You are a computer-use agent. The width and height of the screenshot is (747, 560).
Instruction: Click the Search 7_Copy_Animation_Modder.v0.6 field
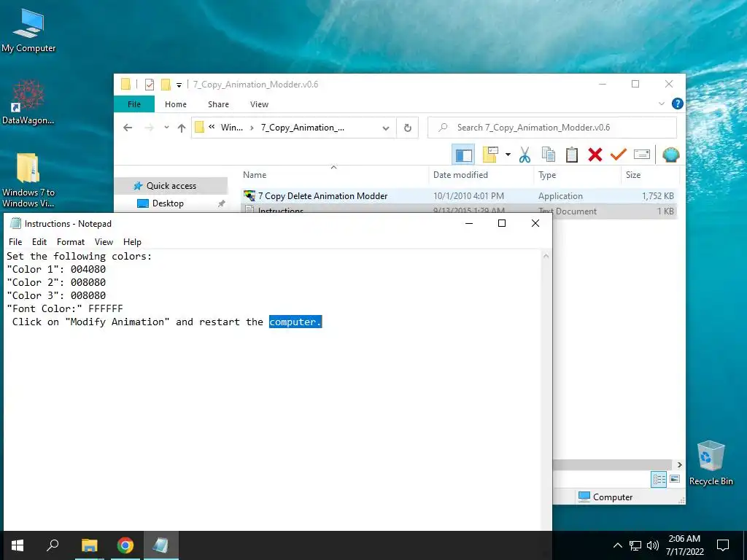pyautogui.click(x=552, y=128)
